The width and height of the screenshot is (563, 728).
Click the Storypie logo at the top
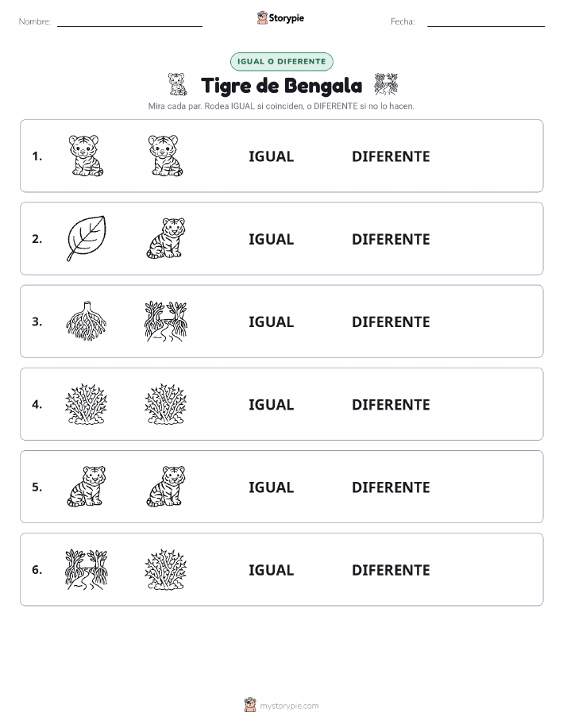click(x=280, y=18)
